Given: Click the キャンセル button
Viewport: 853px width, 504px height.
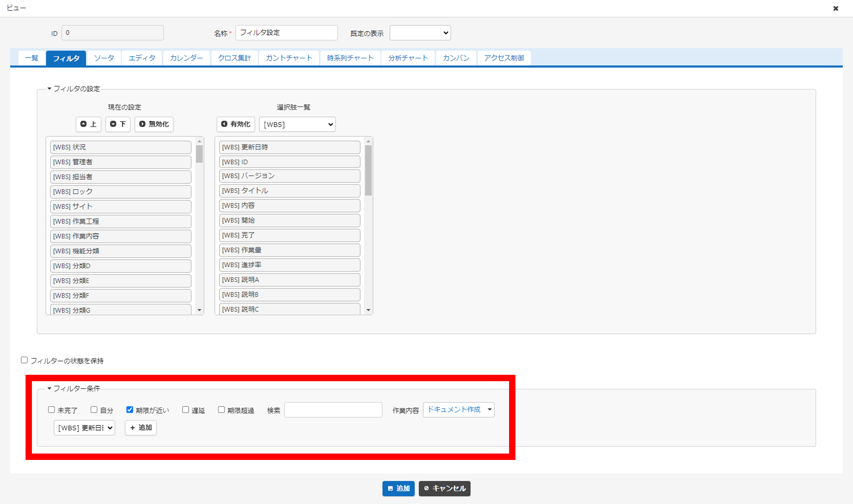Looking at the screenshot, I should [x=444, y=488].
